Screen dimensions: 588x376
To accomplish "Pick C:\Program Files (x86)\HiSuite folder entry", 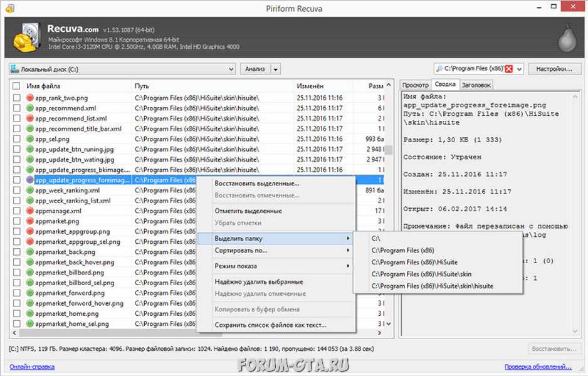I will pyautogui.click(x=438, y=263).
